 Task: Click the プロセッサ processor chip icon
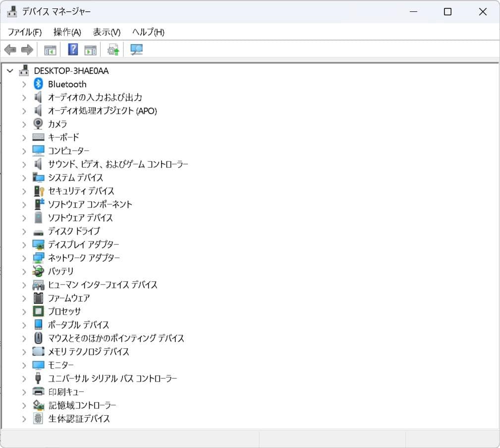click(x=39, y=311)
